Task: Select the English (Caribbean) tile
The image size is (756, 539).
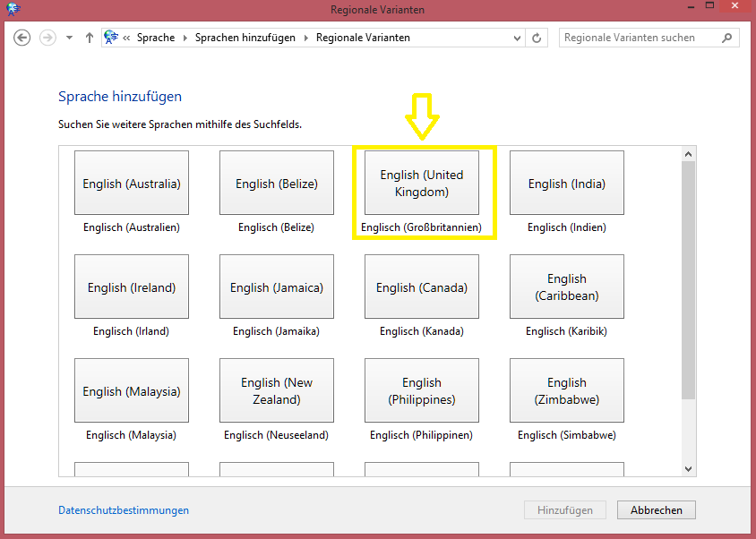Action: click(x=567, y=287)
